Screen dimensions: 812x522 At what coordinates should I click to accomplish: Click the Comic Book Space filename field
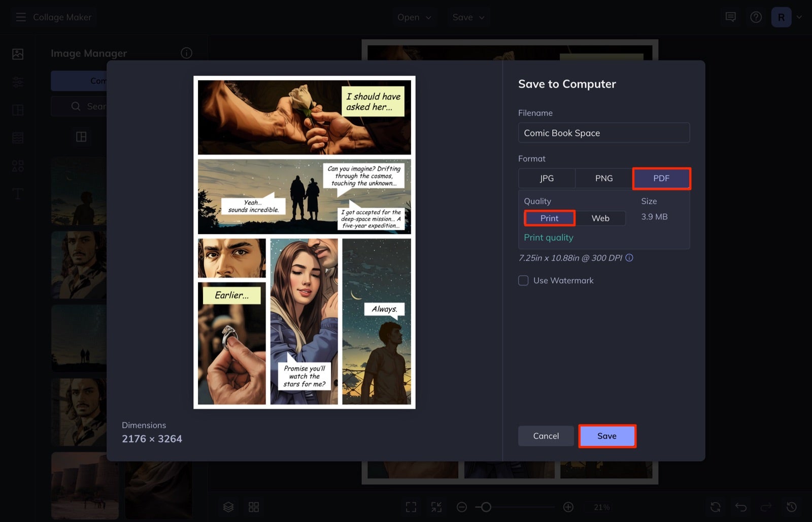603,133
